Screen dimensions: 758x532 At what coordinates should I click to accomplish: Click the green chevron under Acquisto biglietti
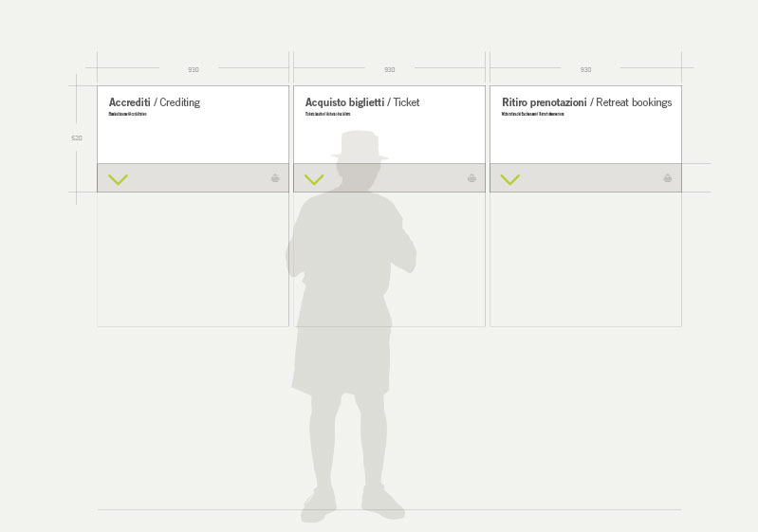point(314,180)
